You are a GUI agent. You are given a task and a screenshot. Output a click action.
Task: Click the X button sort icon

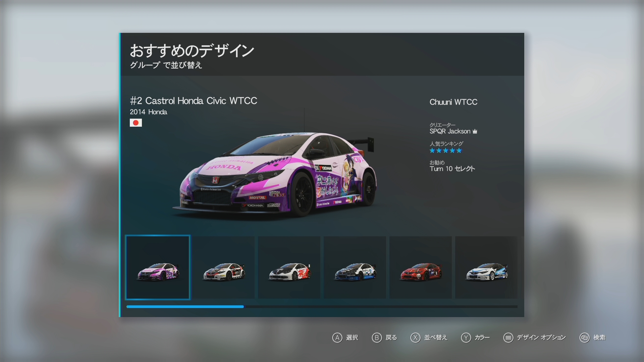415,338
